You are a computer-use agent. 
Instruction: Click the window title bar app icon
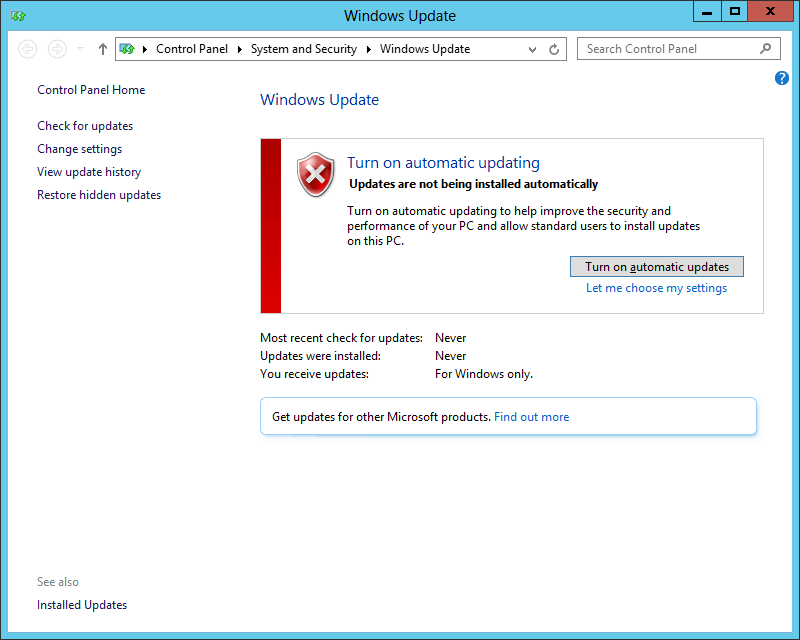pos(18,16)
